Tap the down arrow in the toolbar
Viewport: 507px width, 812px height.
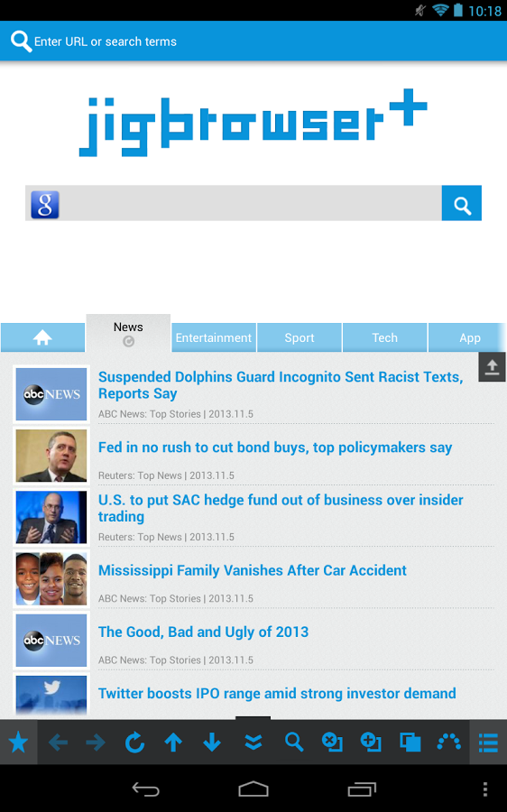pos(212,743)
